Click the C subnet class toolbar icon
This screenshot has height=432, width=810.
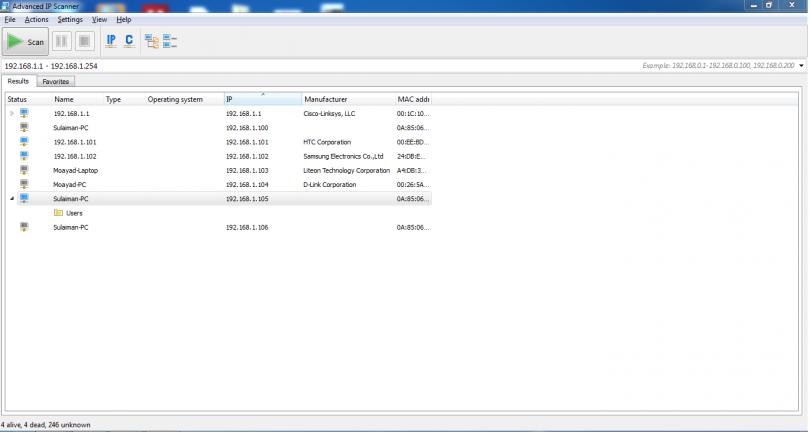coord(129,41)
